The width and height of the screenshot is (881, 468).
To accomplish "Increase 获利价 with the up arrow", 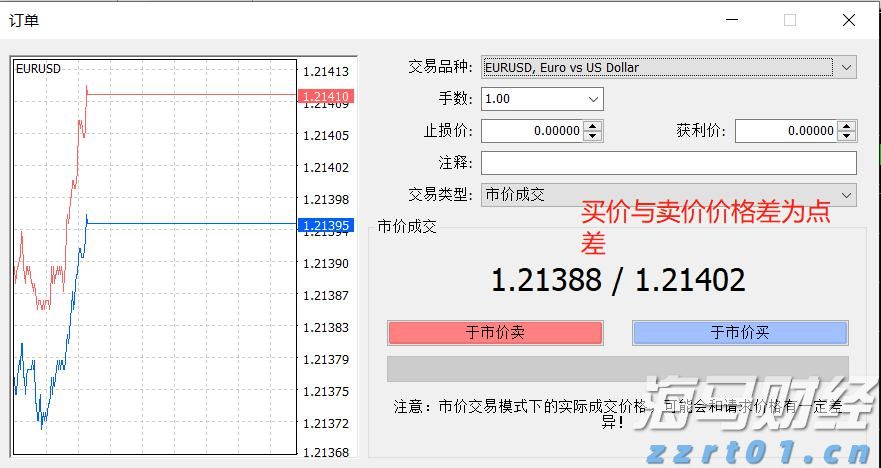I will pyautogui.click(x=847, y=126).
